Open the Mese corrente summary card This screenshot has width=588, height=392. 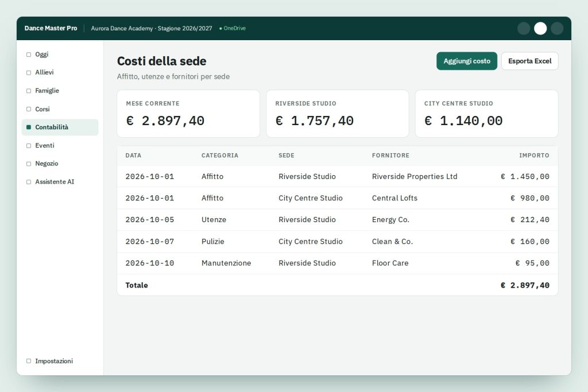[x=188, y=114]
